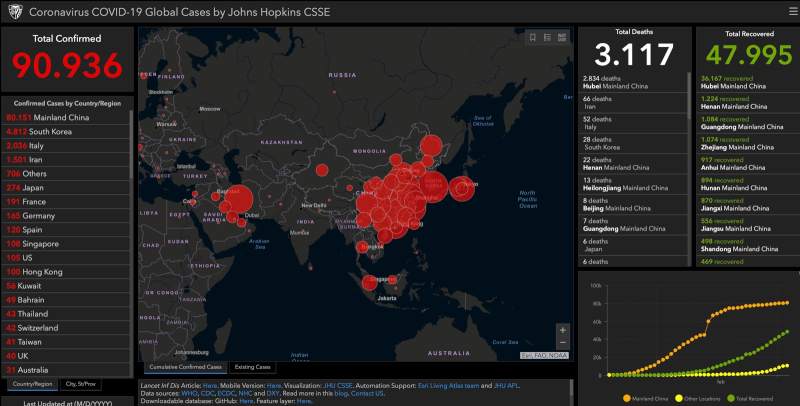Open the CDC data source link
The width and height of the screenshot is (800, 406).
tap(208, 393)
